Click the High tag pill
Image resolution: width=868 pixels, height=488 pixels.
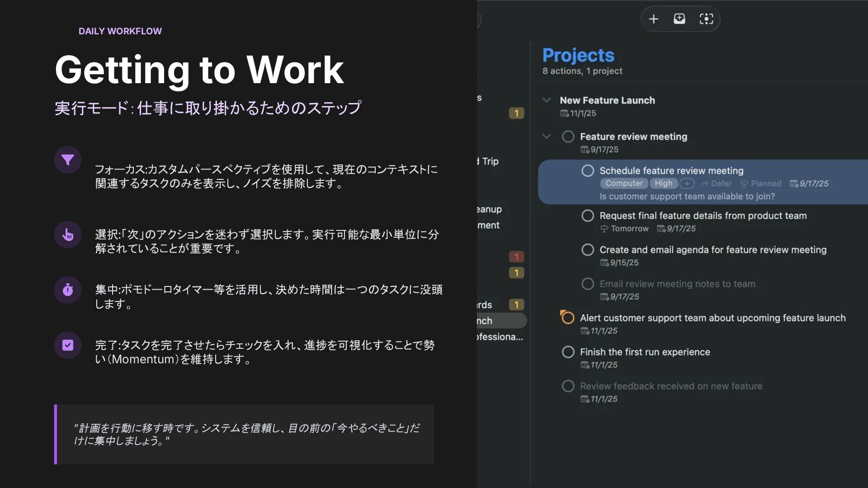click(x=663, y=183)
